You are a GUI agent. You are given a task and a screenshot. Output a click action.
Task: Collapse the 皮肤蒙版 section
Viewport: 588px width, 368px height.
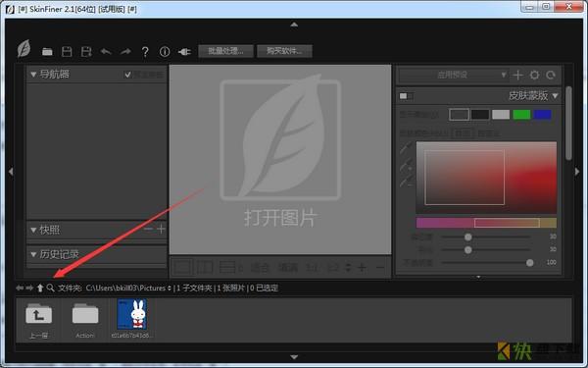point(556,96)
